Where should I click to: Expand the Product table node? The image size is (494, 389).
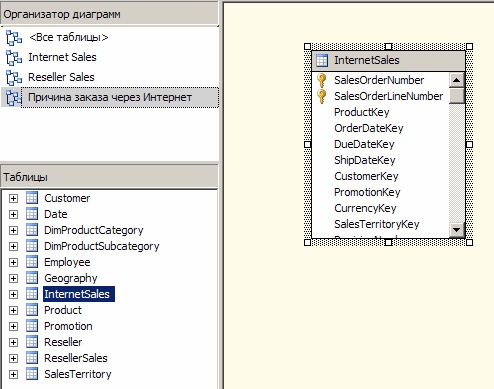click(13, 310)
